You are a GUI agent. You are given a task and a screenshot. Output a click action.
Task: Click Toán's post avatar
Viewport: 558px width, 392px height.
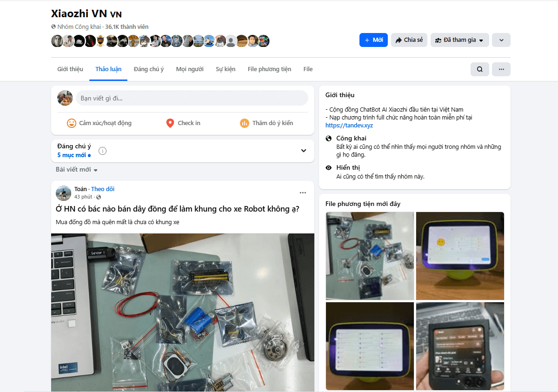pyautogui.click(x=63, y=193)
